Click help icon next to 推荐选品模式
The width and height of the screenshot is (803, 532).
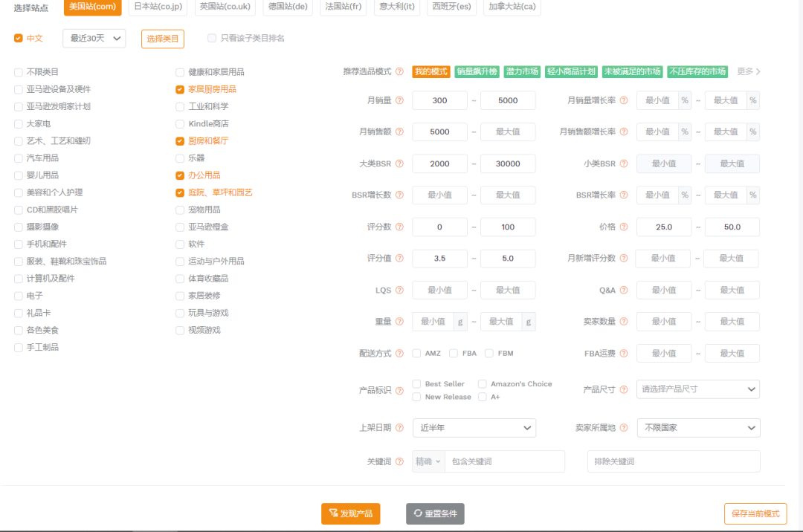coord(399,71)
